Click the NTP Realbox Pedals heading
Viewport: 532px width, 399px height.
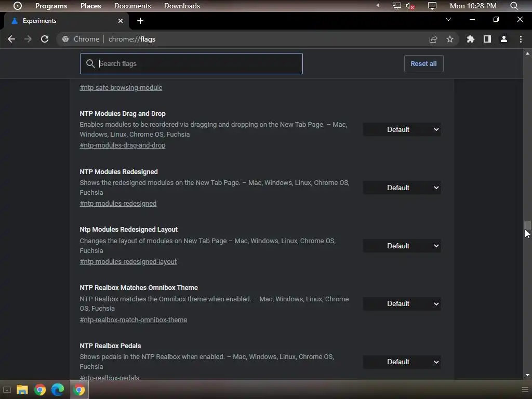110,345
